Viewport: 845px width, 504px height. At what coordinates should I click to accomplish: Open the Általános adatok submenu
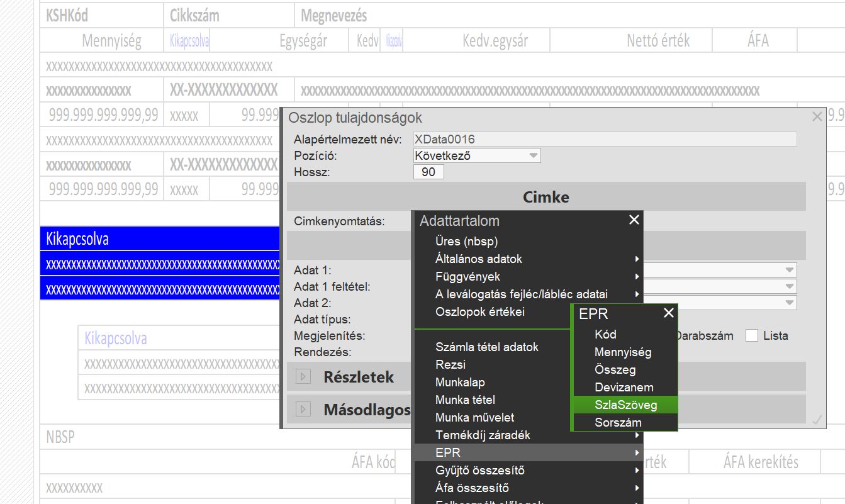529,259
